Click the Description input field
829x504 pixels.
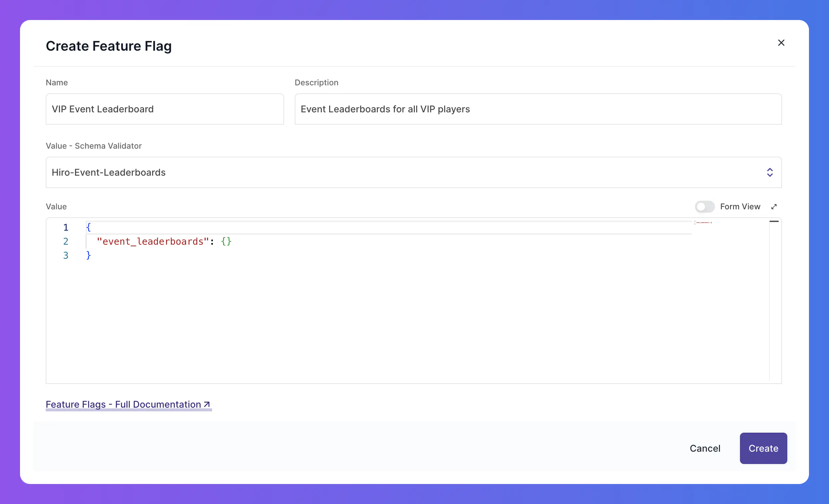click(x=538, y=109)
